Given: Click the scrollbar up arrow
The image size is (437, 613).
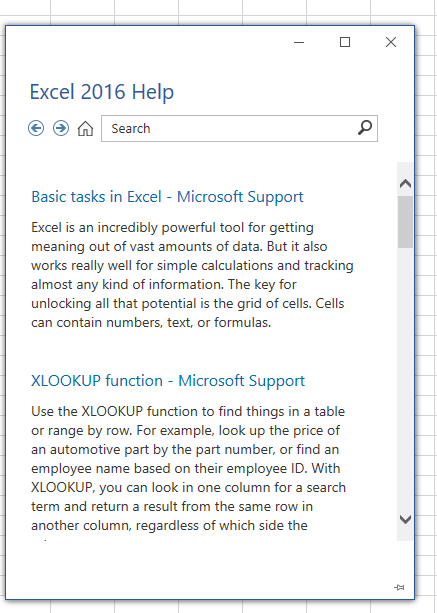Looking at the screenshot, I should point(405,183).
